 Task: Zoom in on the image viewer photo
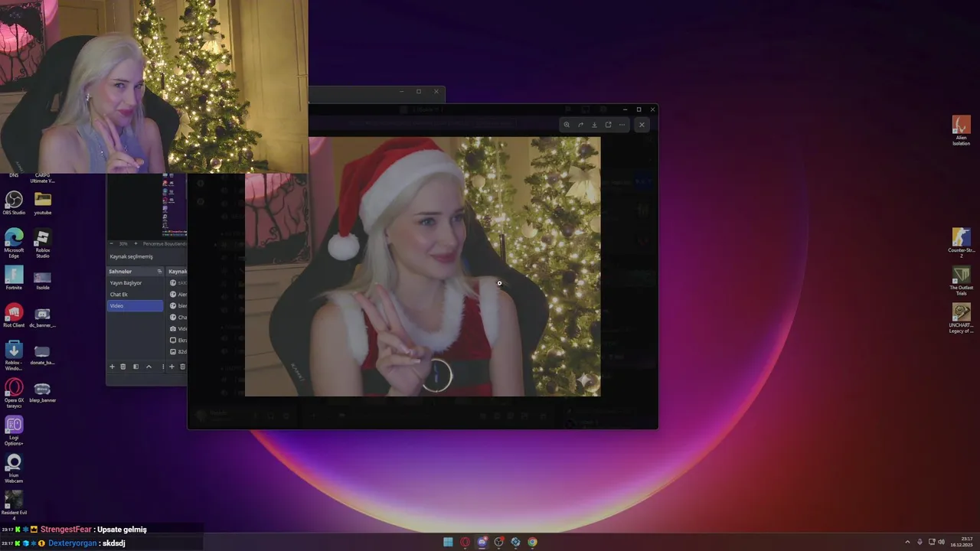point(567,125)
